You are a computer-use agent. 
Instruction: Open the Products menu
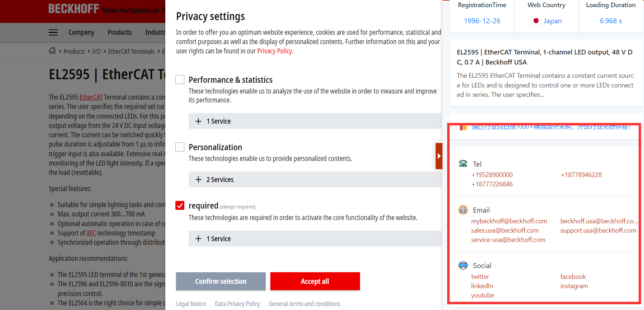[120, 33]
